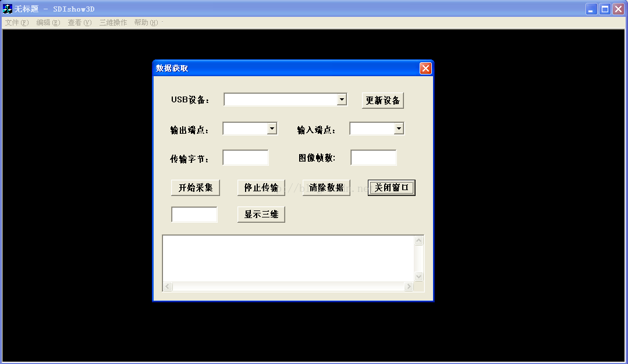Image resolution: width=628 pixels, height=364 pixels.
Task: Click the 显示三维 button
Action: click(261, 215)
